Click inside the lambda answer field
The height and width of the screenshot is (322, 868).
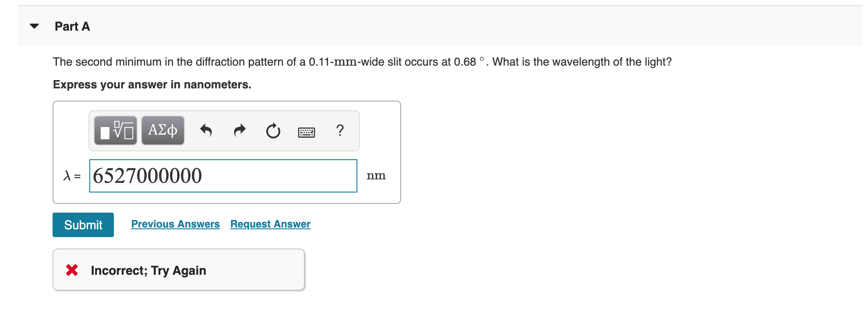(223, 175)
